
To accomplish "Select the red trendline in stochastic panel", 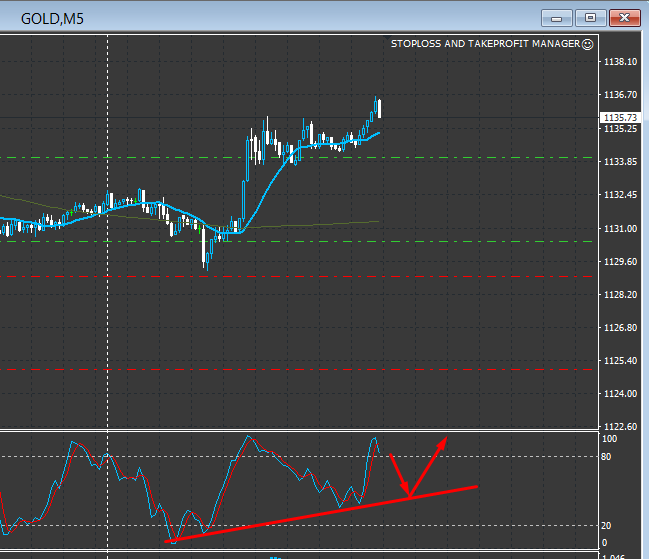I will 321,513.
